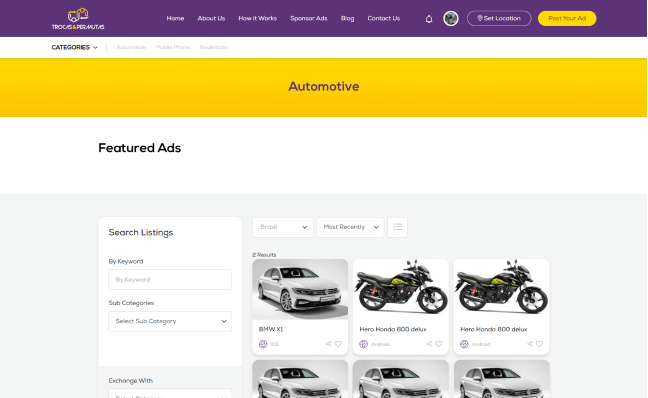The height and width of the screenshot is (398, 648).
Task: Open the Contact Us page
Action: point(384,18)
